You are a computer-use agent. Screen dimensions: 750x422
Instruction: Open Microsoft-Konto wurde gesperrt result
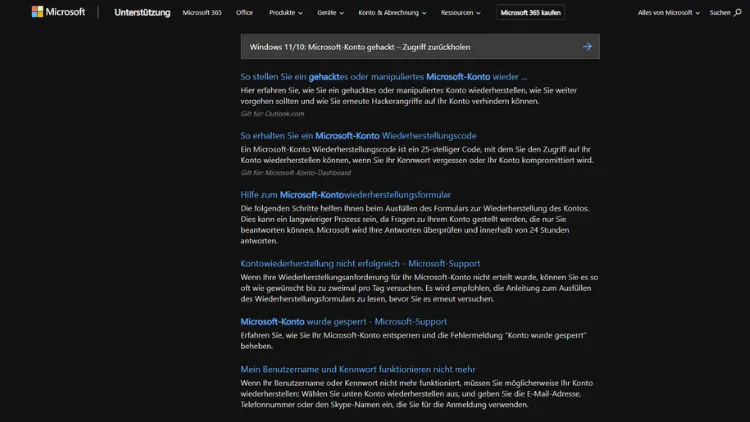point(343,322)
